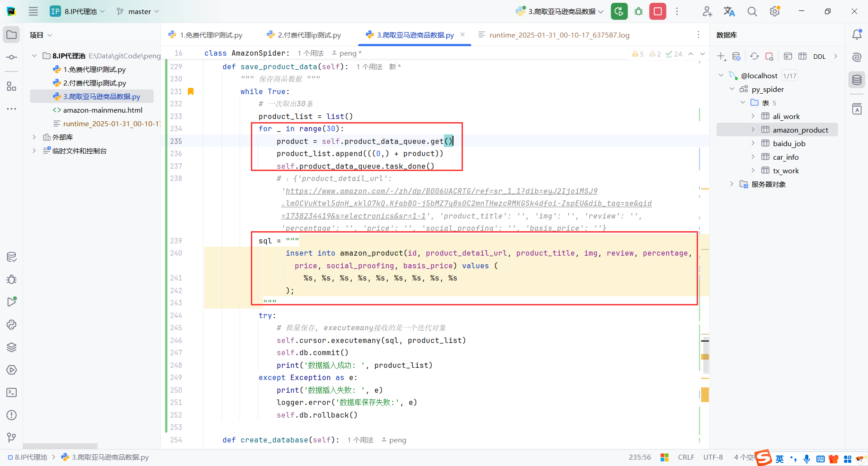Open IDE settings gear
The image size is (868, 466).
[x=775, y=11]
